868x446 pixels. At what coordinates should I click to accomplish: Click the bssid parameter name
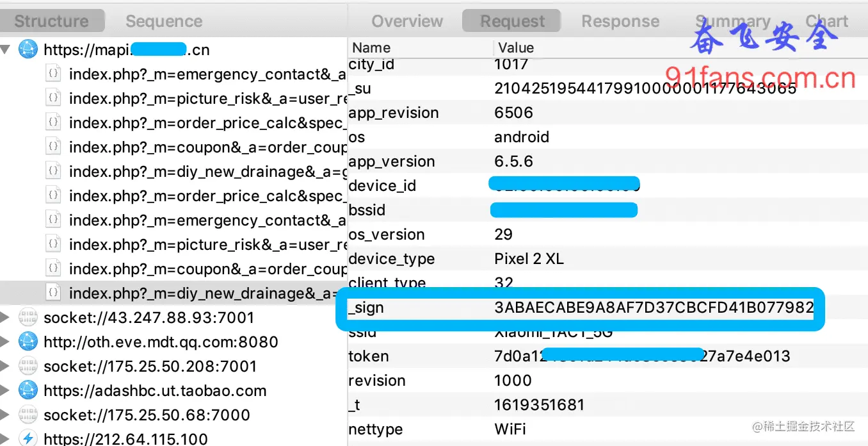(x=367, y=210)
